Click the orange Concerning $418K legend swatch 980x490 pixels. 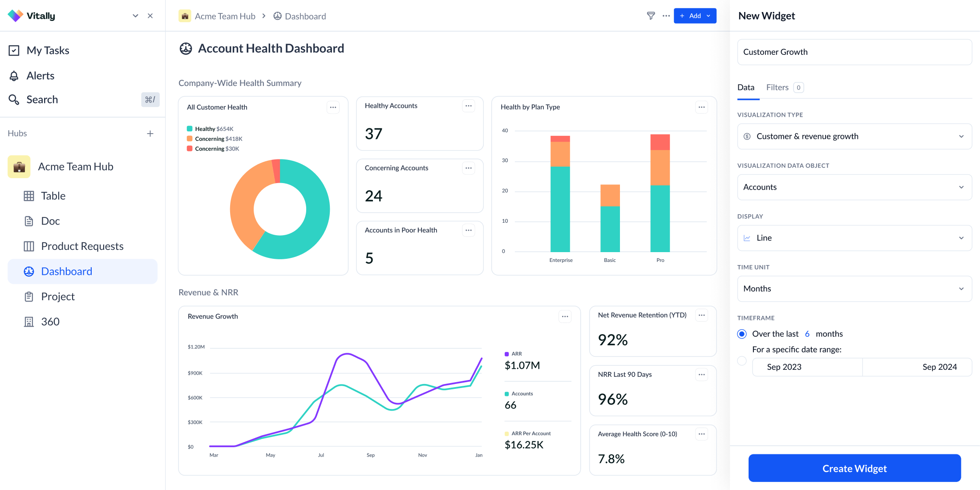coord(190,139)
